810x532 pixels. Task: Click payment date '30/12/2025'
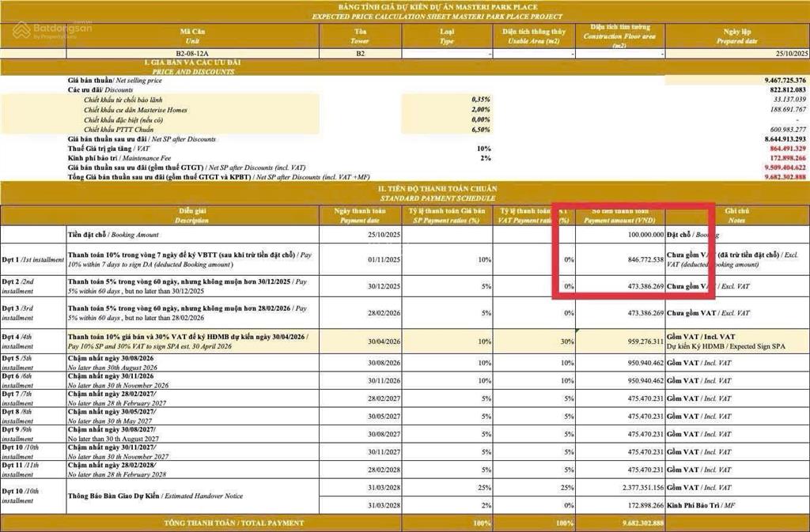coord(384,286)
